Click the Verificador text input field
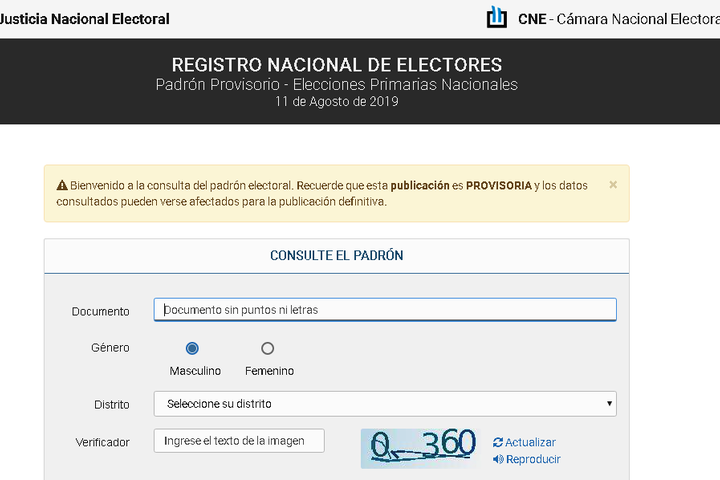 [239, 441]
